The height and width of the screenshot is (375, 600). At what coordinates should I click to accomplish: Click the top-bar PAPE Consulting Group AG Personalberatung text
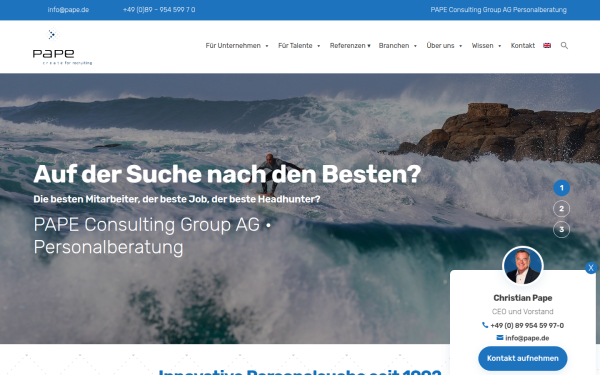tap(499, 10)
